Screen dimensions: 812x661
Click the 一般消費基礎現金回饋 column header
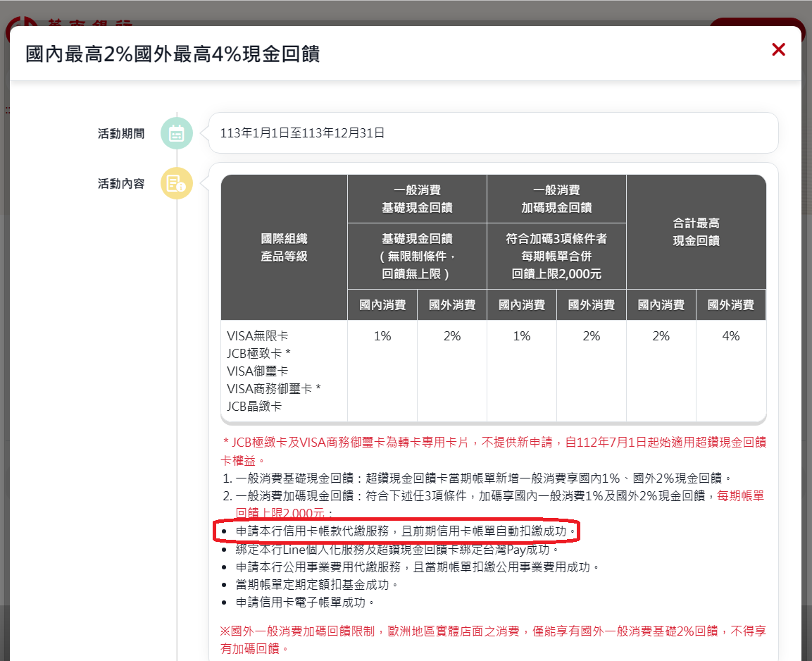[x=417, y=199]
